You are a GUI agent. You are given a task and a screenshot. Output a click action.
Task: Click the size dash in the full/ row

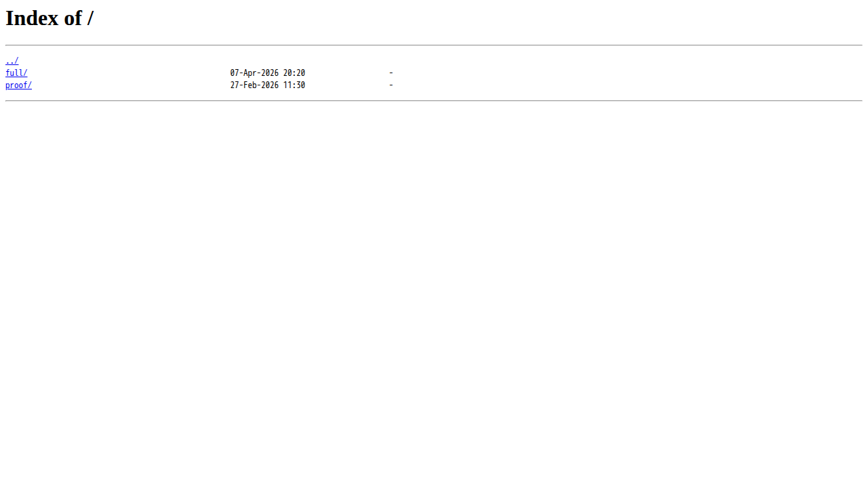391,73
